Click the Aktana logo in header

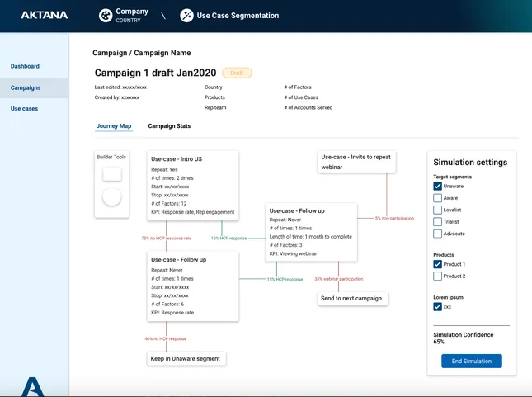tap(45, 15)
